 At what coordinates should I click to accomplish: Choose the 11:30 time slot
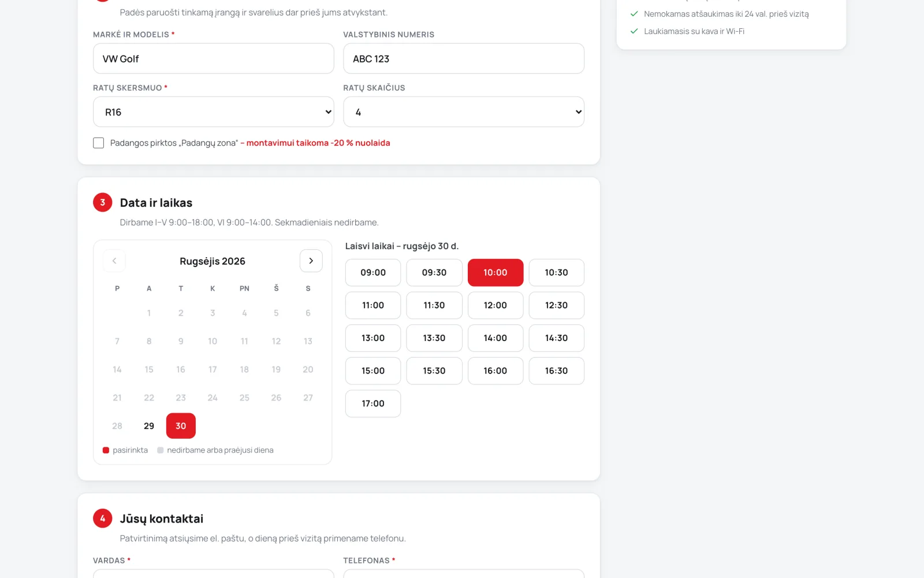(434, 305)
